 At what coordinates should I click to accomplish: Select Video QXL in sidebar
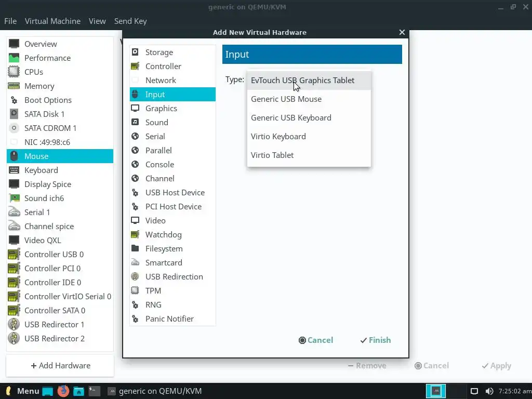[x=60, y=240]
